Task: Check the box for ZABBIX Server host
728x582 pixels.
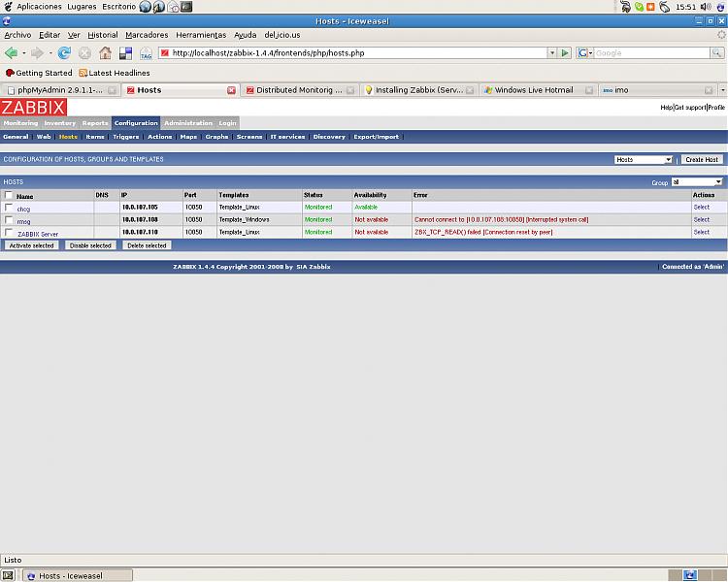Action: click(9, 233)
